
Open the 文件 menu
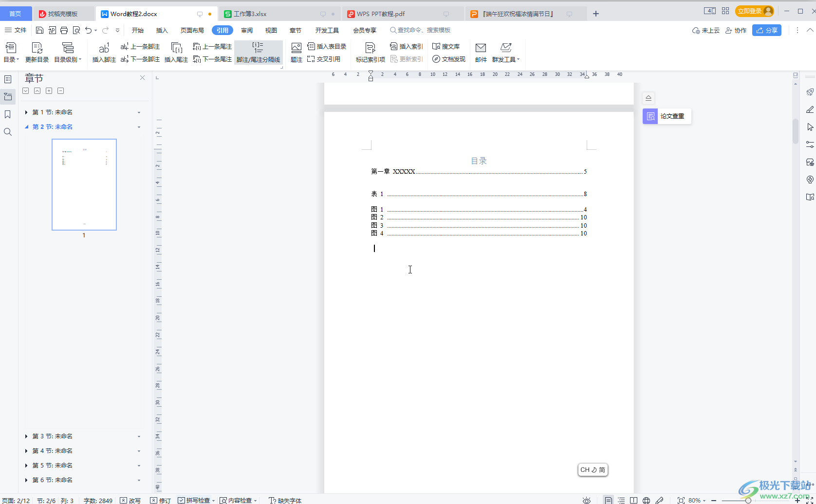pyautogui.click(x=16, y=30)
